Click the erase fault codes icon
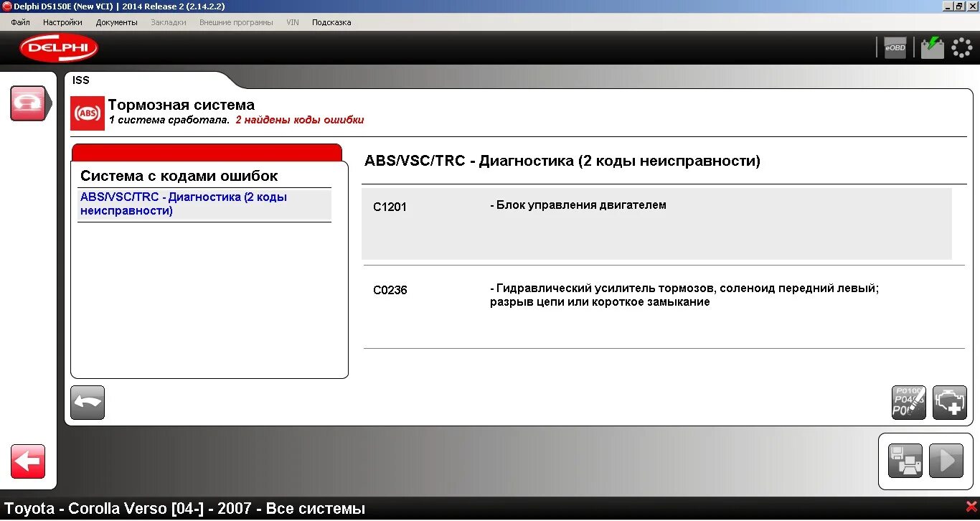Image resolution: width=980 pixels, height=521 pixels. point(909,403)
